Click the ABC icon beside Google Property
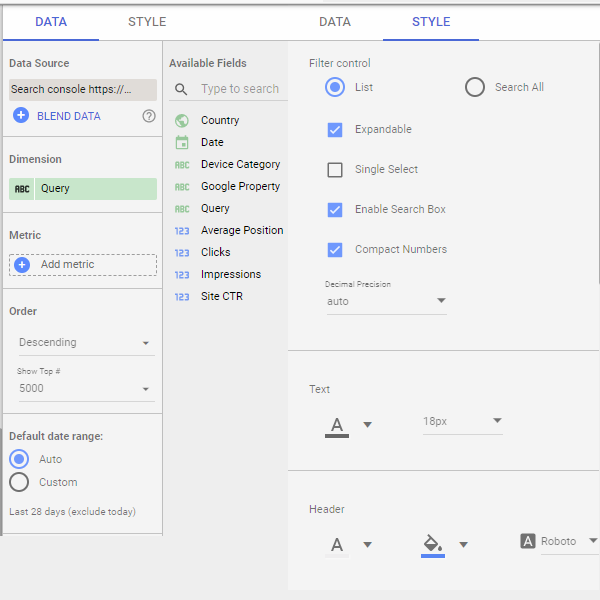Screen dimensions: 600x600 [x=182, y=187]
